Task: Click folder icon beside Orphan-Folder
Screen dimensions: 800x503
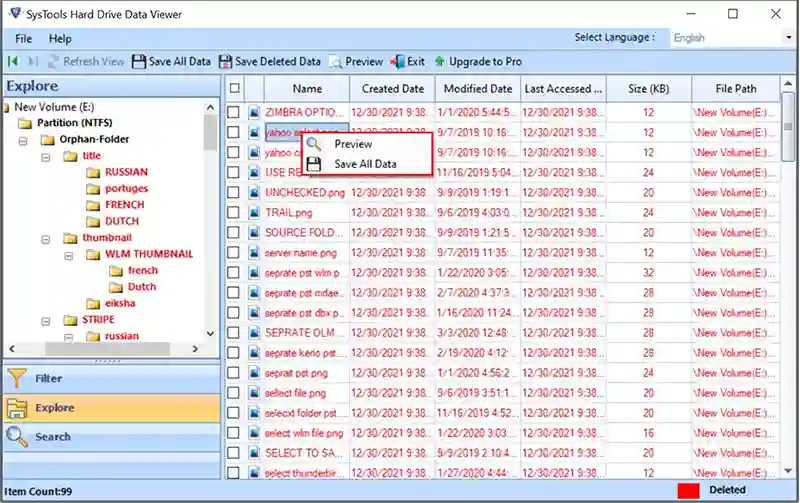Action: pos(47,140)
